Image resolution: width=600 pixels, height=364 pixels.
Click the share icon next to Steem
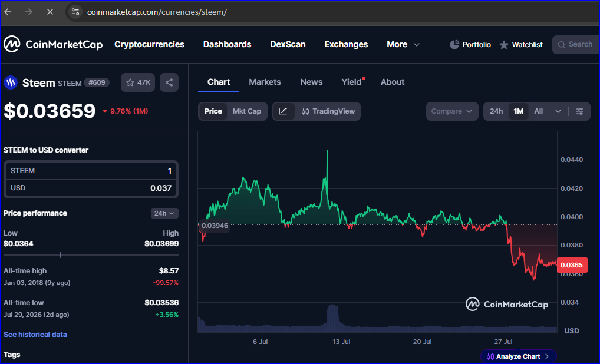coord(169,82)
